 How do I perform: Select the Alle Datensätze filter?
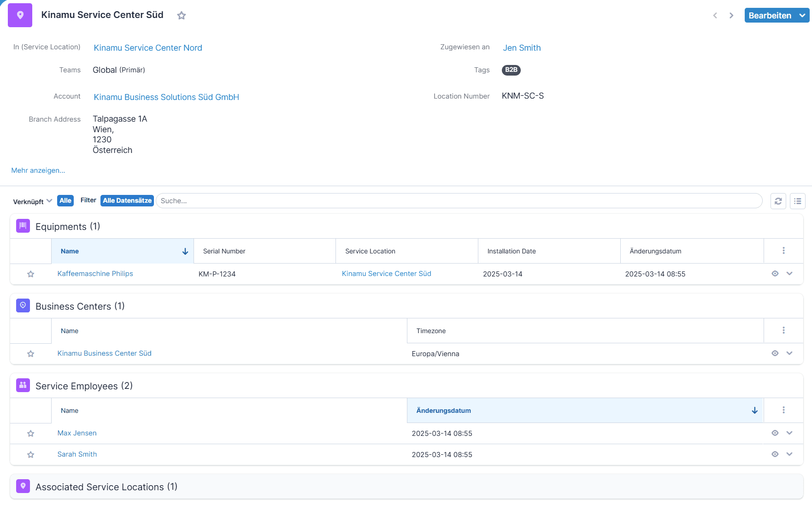[x=127, y=200]
